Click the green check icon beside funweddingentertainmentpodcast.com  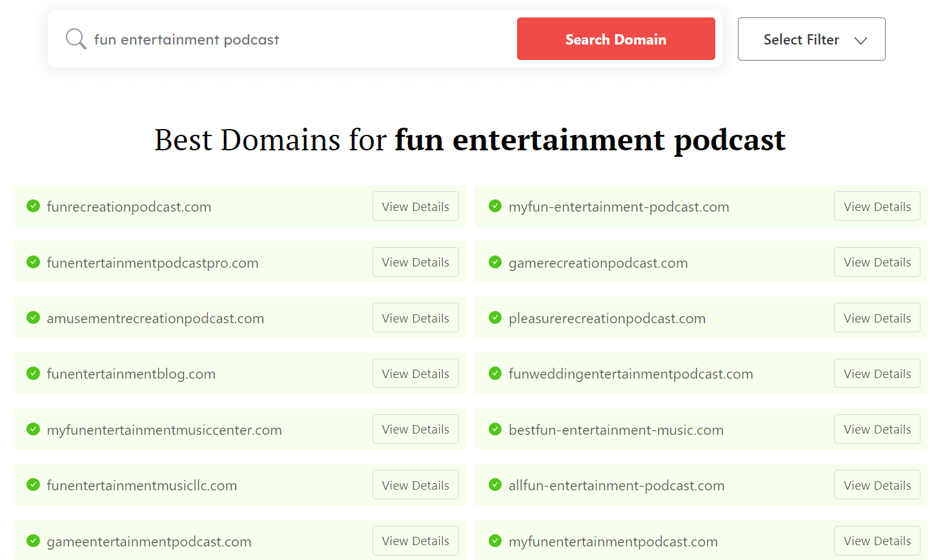pos(495,373)
